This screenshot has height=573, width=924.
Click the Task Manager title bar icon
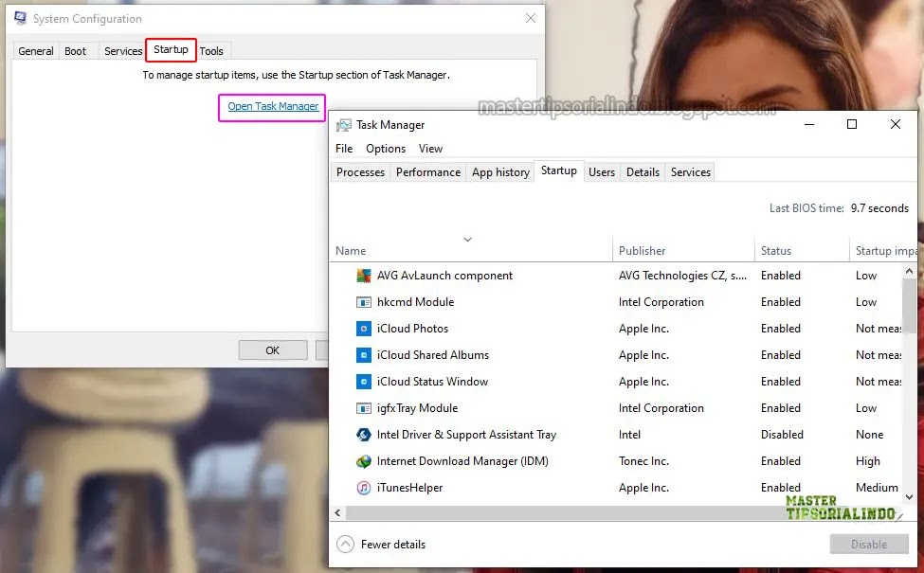click(x=343, y=125)
